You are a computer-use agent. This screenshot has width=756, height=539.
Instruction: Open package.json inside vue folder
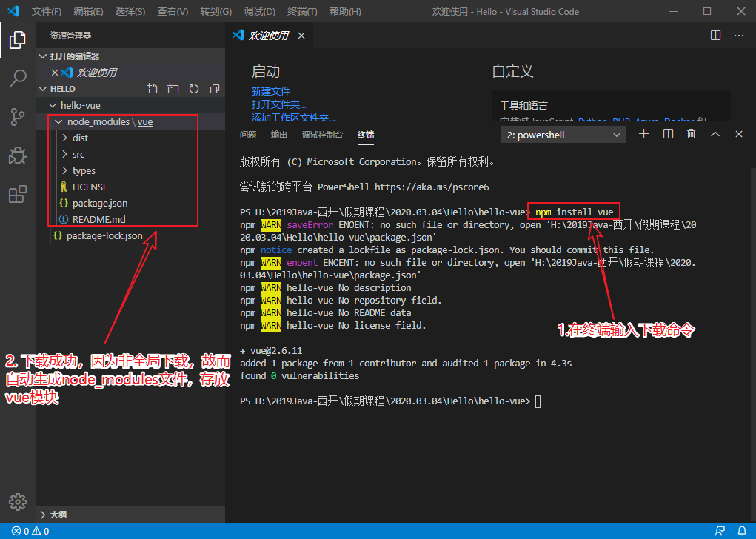coord(100,204)
